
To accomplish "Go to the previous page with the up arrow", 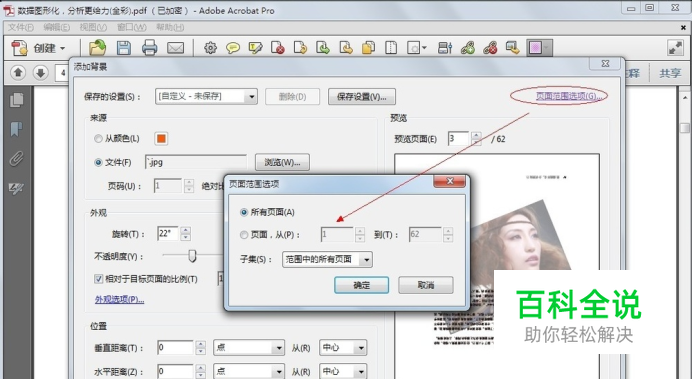I will point(18,72).
